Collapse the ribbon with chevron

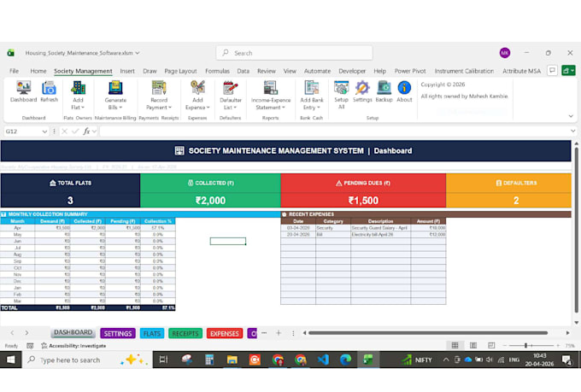[x=571, y=116]
